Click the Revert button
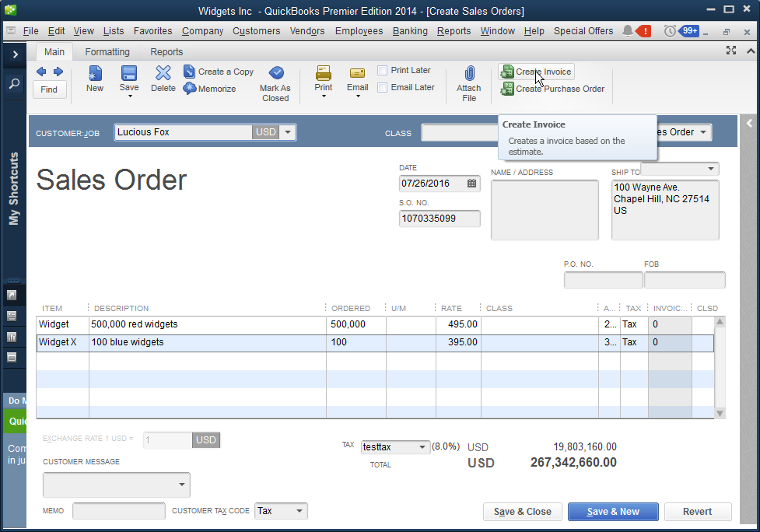Viewport: 760px width, 532px height. pyautogui.click(x=698, y=512)
